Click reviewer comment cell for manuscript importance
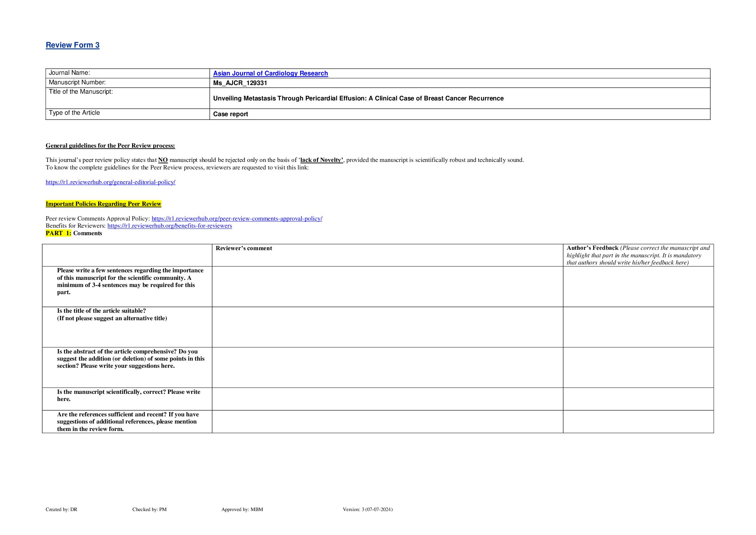 [x=387, y=286]
